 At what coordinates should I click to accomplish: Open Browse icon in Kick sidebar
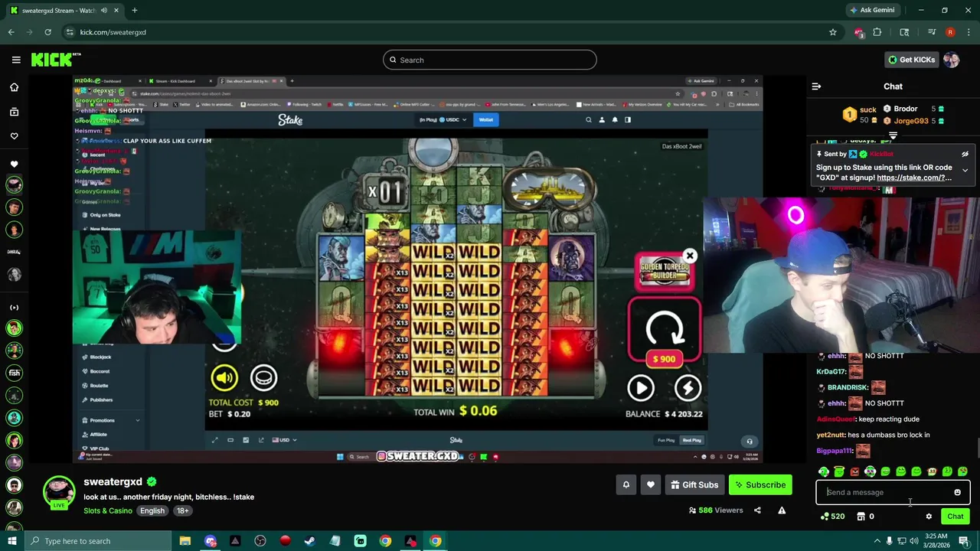click(x=14, y=112)
